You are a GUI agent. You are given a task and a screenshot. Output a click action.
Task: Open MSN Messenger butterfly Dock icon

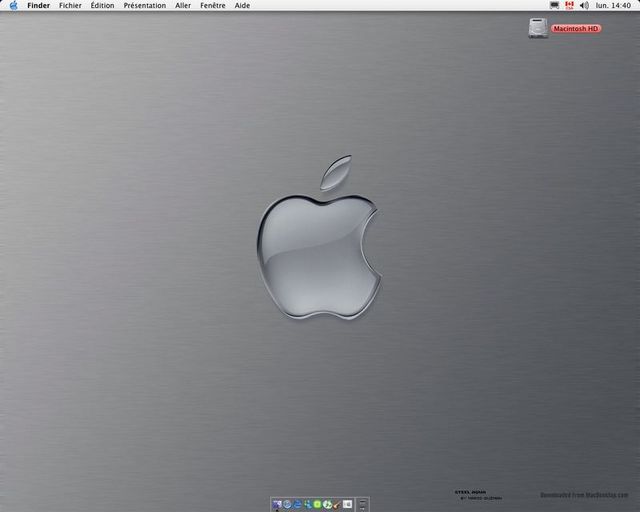click(307, 505)
